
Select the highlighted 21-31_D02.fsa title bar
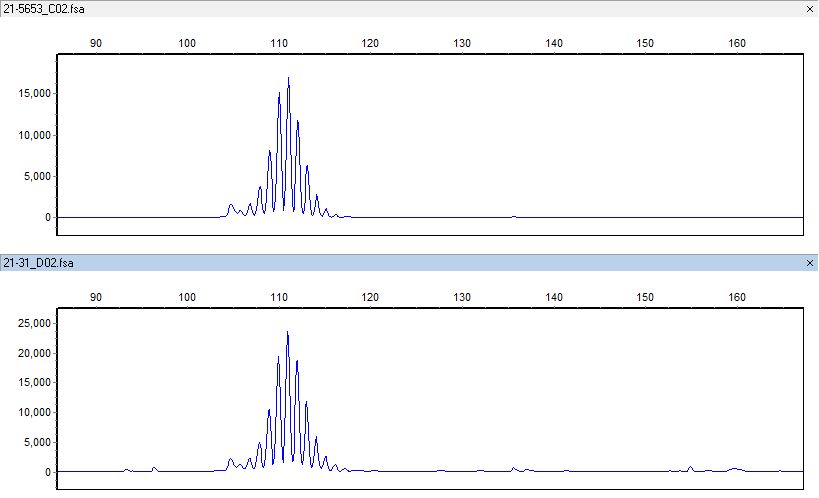click(x=400, y=263)
